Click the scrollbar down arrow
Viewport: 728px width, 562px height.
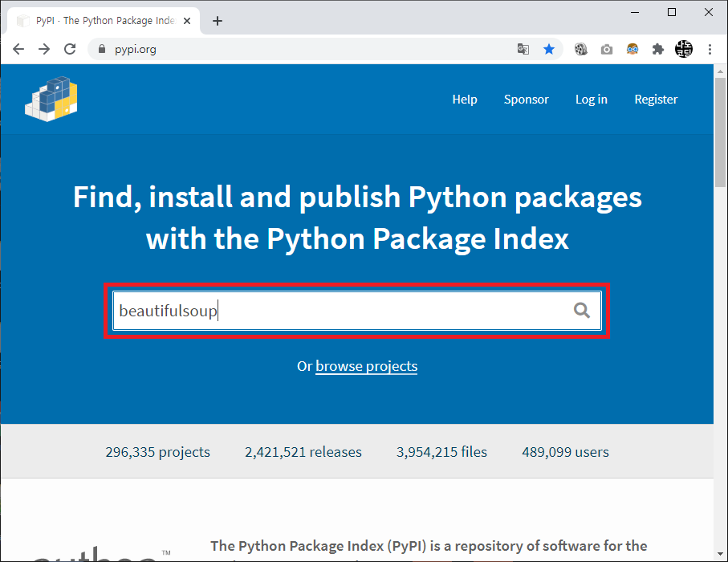[x=720, y=554]
